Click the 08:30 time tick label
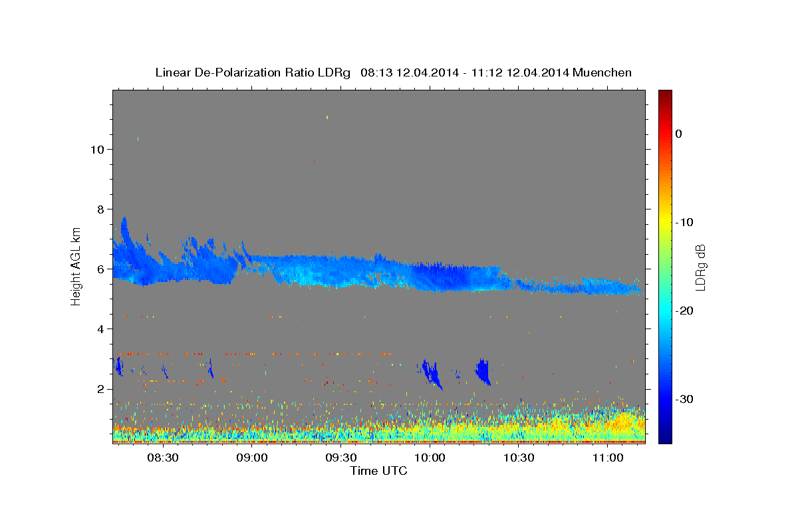 (x=163, y=458)
